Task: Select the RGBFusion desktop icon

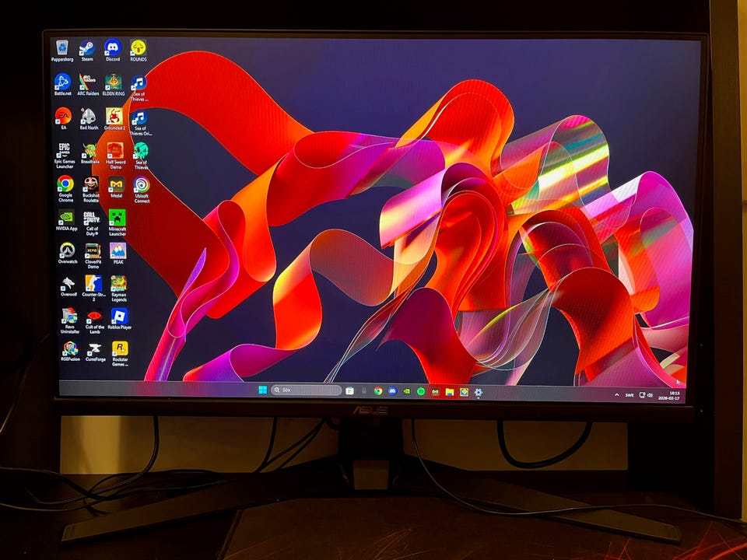Action: pos(71,351)
